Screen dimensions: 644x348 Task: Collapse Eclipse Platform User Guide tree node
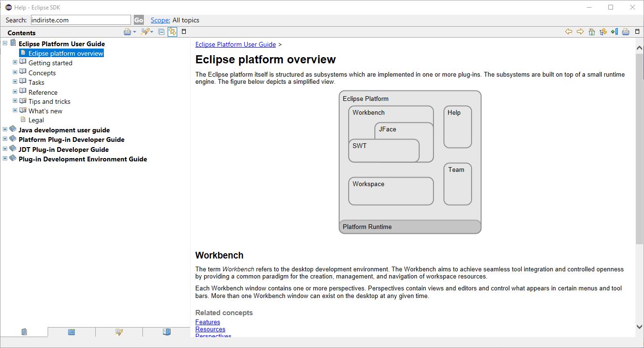point(5,43)
